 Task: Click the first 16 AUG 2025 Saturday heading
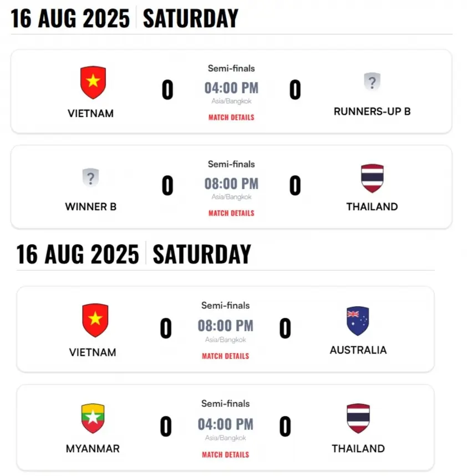(x=124, y=18)
